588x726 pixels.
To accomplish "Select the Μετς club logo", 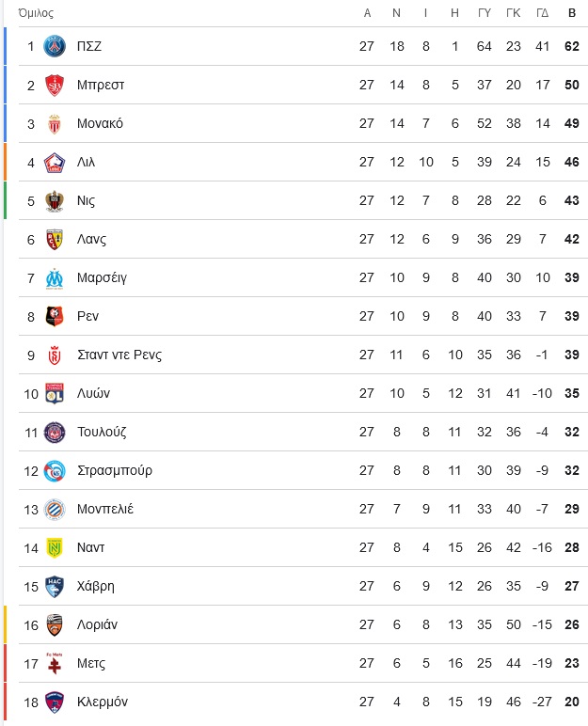I will (x=55, y=664).
